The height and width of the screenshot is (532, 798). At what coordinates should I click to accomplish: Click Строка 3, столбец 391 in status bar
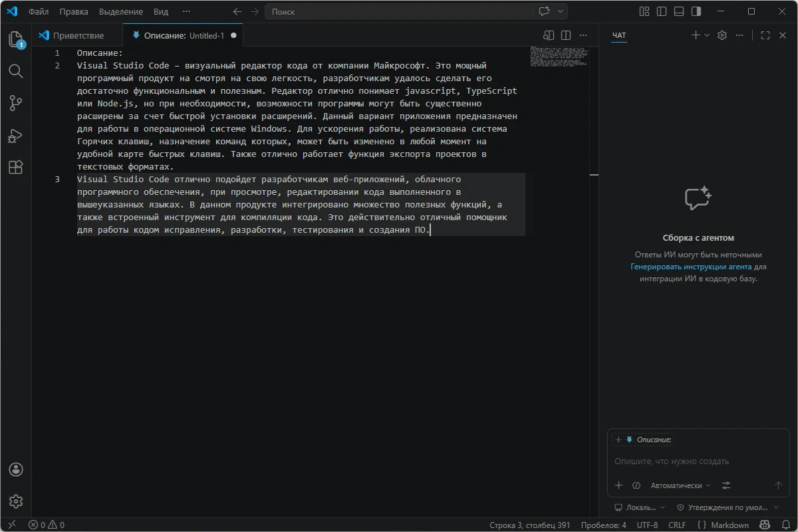pos(531,525)
